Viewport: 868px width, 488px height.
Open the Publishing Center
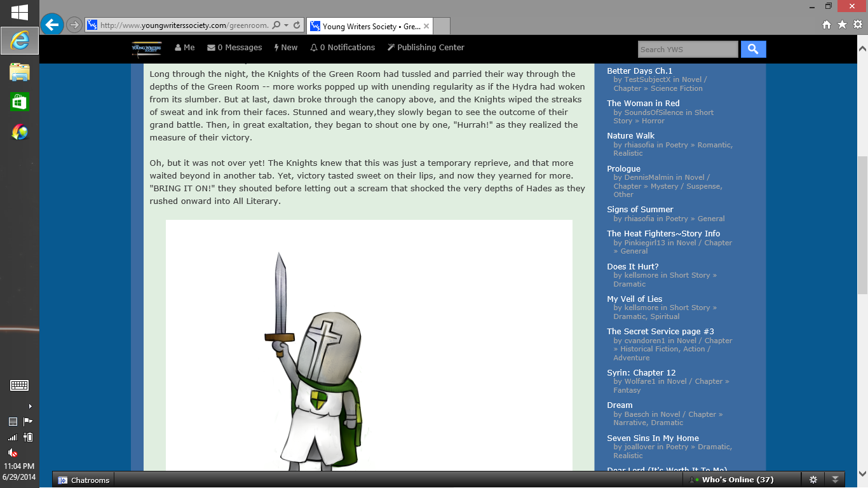click(426, 48)
